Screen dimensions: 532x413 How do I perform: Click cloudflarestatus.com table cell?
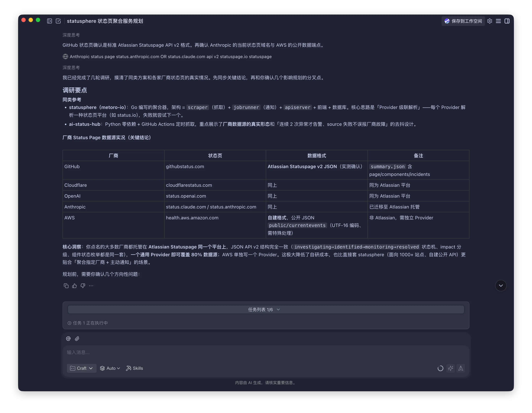coord(215,185)
